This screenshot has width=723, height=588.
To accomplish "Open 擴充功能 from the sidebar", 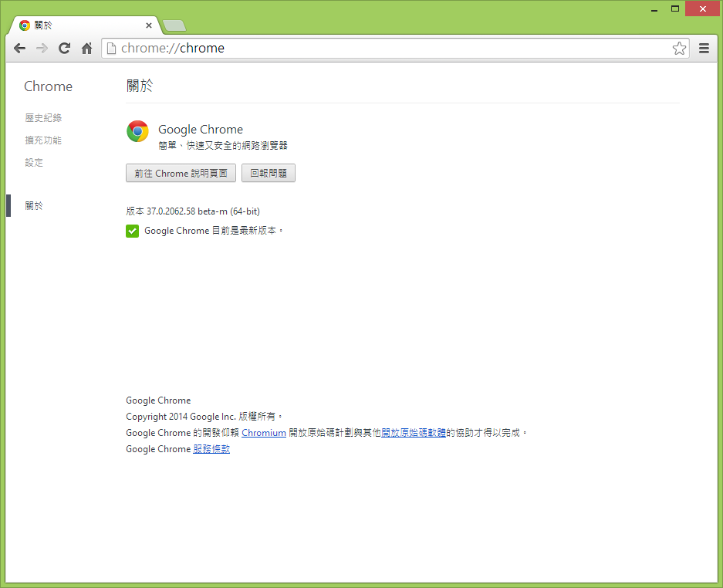I will pyautogui.click(x=42, y=140).
